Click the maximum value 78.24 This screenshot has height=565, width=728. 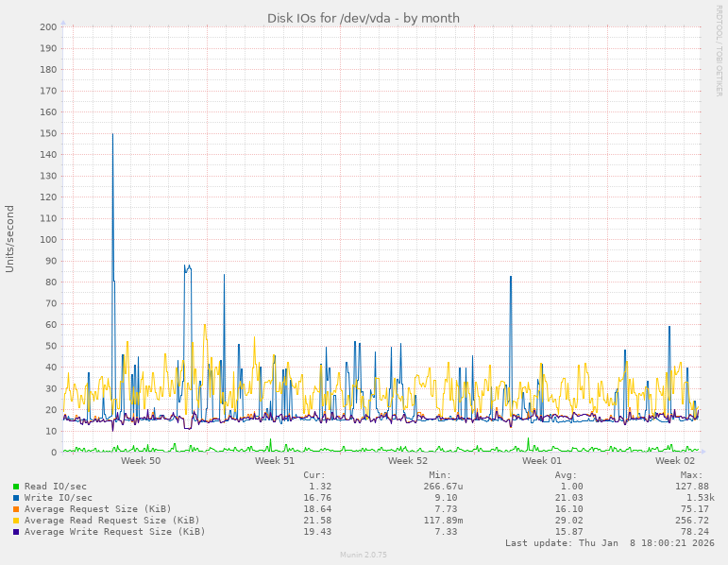tap(695, 532)
